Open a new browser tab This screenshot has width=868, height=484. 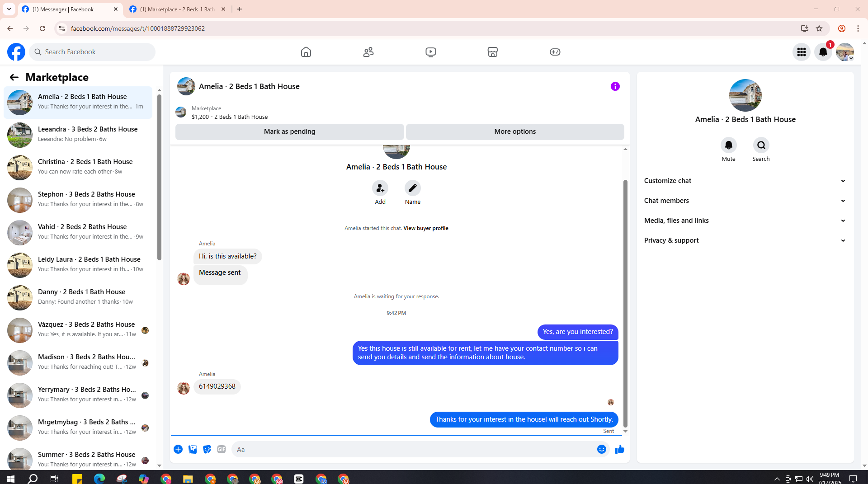point(240,9)
